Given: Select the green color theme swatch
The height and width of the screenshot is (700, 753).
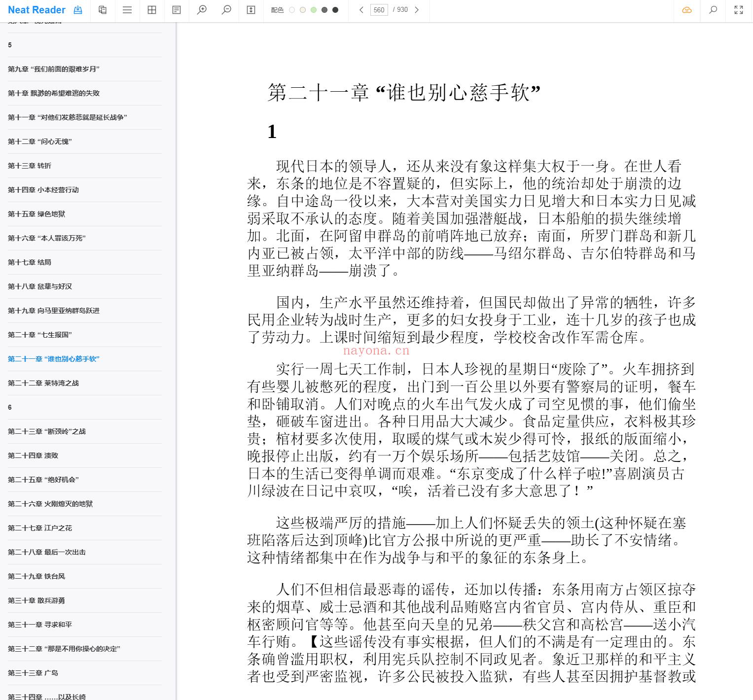Looking at the screenshot, I should [314, 10].
